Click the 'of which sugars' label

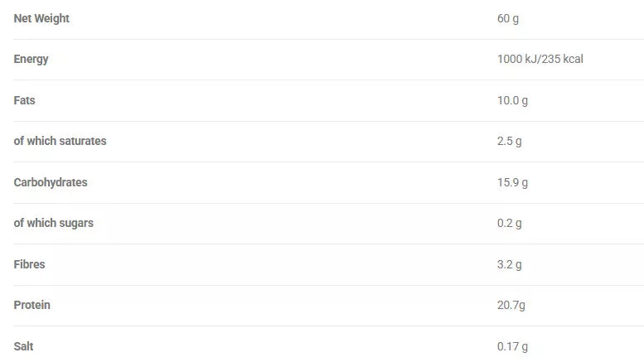coord(54,223)
